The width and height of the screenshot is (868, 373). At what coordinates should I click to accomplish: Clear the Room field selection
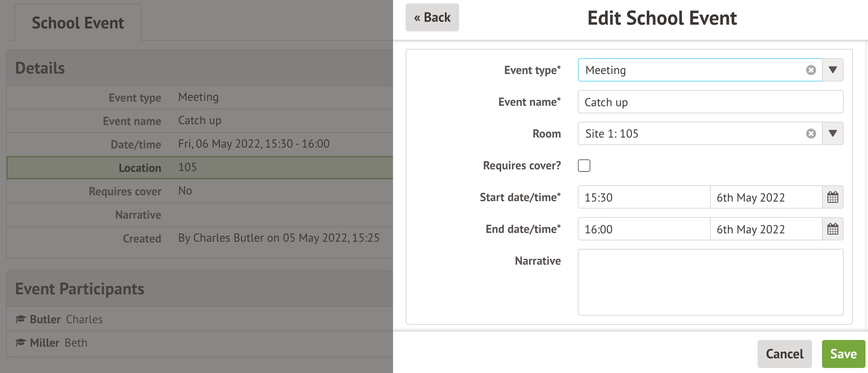811,134
